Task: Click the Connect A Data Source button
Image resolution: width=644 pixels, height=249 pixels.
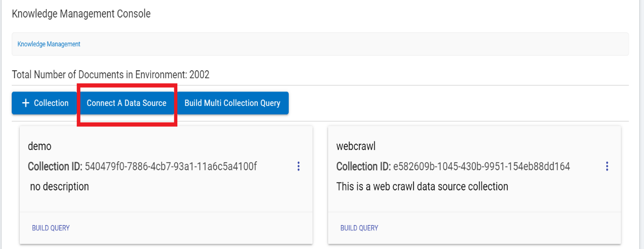Action: [x=126, y=103]
